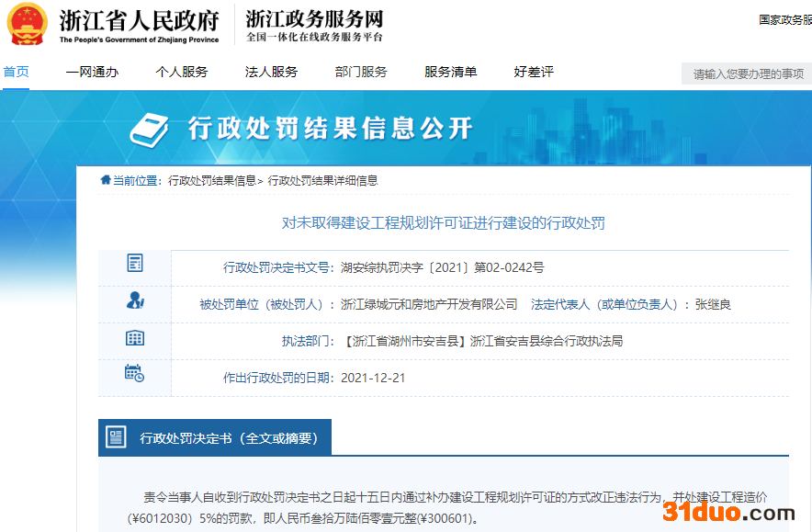Screen dimensions: 812x532
Task: Click the home icon in the breadcrumb
Action: (106, 180)
